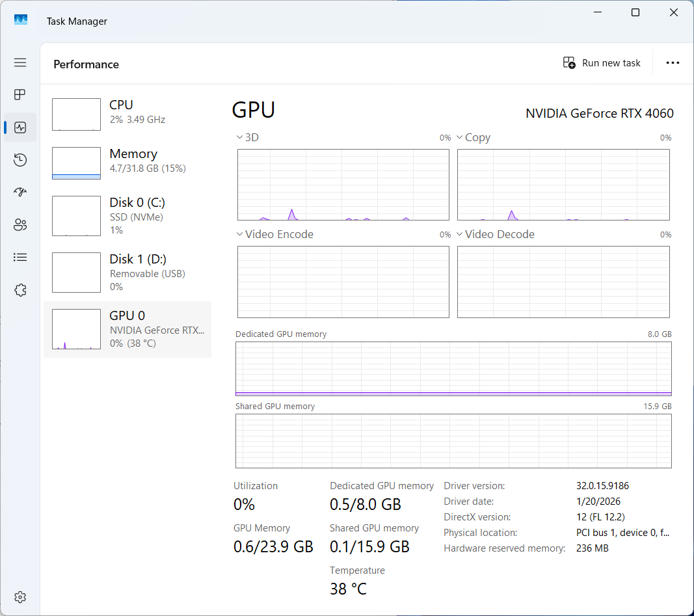
Task: Select Disk 1 (D:) removable drive
Action: (127, 272)
